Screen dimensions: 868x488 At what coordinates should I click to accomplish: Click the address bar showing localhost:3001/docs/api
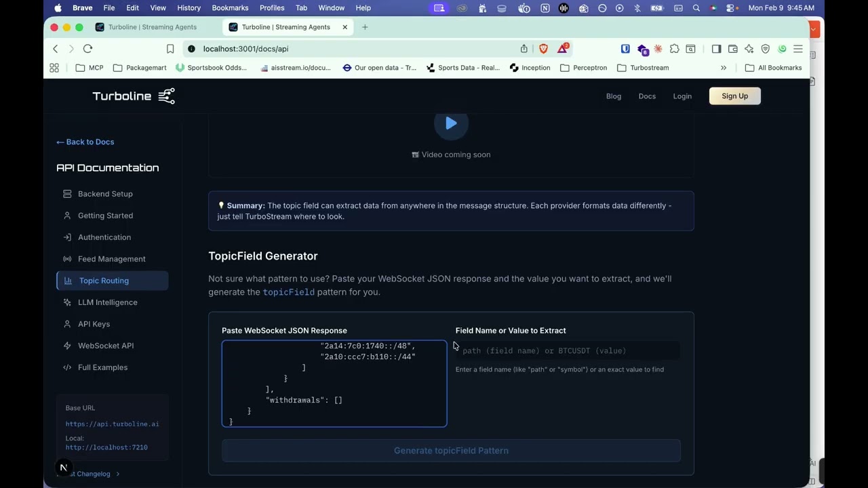pyautogui.click(x=353, y=49)
